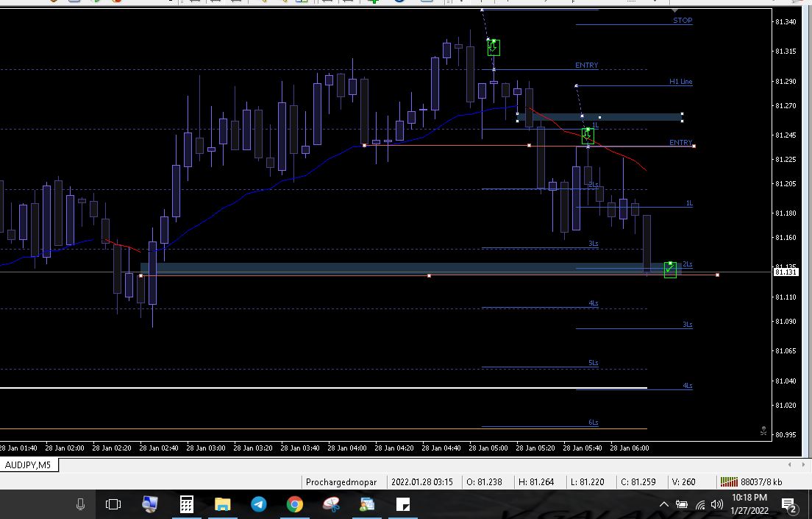The height and width of the screenshot is (519, 812).
Task: Click the connection status bars 88037/8 kb
Action: (x=751, y=481)
